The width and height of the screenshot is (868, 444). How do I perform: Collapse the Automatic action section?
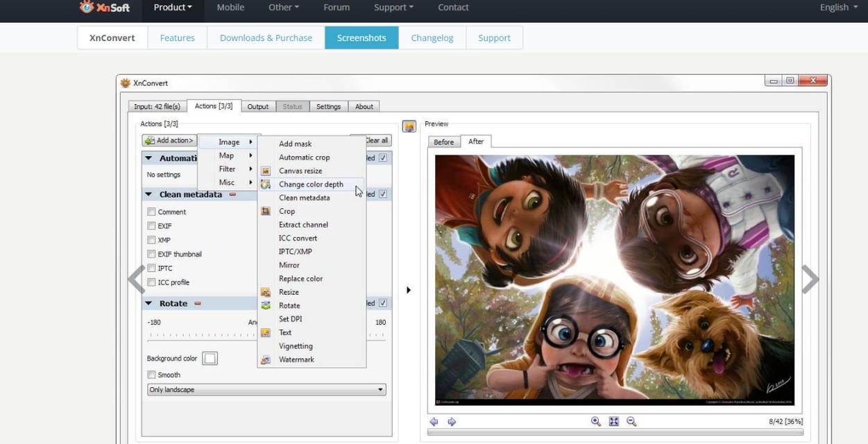coord(148,158)
